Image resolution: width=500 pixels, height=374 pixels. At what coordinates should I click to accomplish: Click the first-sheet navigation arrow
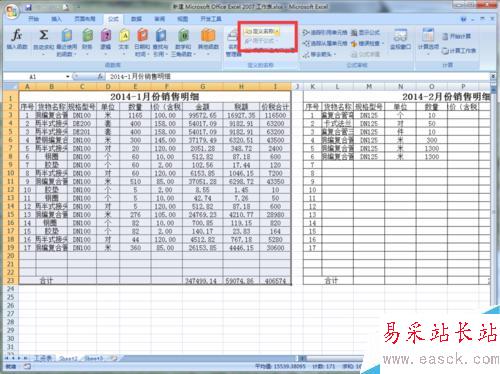7,358
